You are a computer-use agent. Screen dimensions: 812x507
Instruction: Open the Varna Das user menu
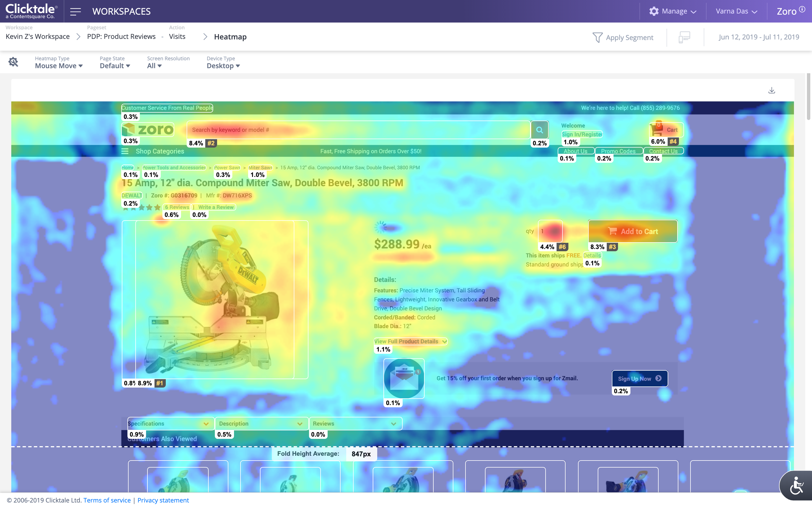(736, 11)
